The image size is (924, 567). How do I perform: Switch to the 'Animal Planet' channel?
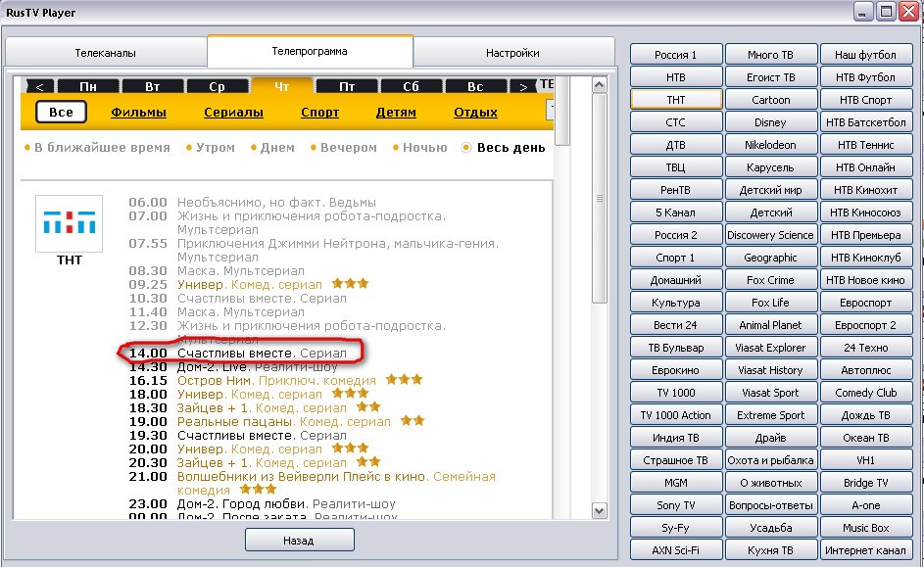[770, 325]
